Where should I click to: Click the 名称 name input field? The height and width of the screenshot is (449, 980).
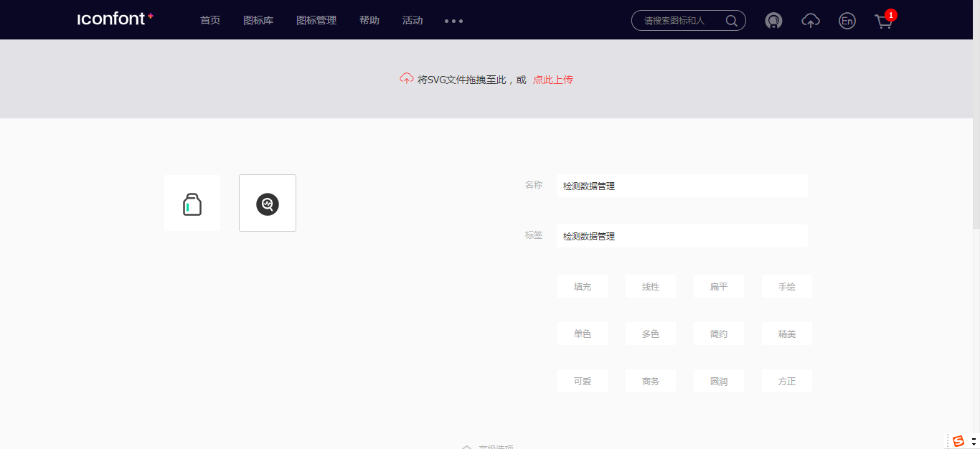click(682, 185)
